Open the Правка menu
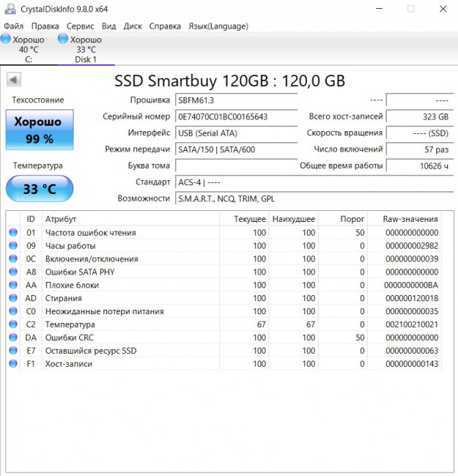 coord(45,26)
